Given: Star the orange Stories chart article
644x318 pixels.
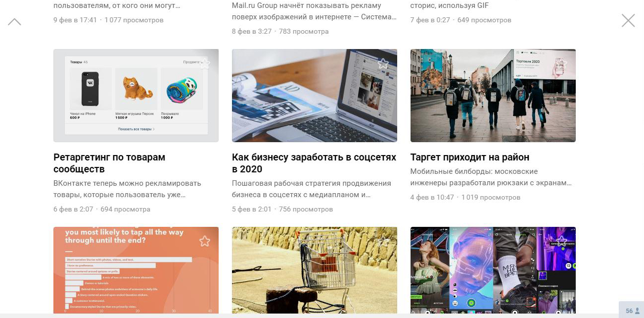Looking at the screenshot, I should point(205,241).
